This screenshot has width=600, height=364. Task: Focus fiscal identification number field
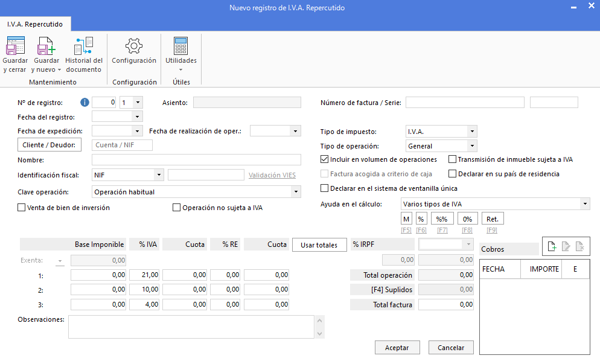(206, 175)
